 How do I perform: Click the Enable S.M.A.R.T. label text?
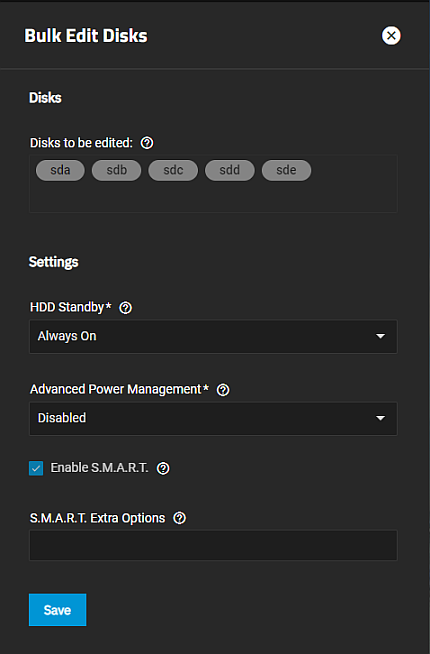99,468
